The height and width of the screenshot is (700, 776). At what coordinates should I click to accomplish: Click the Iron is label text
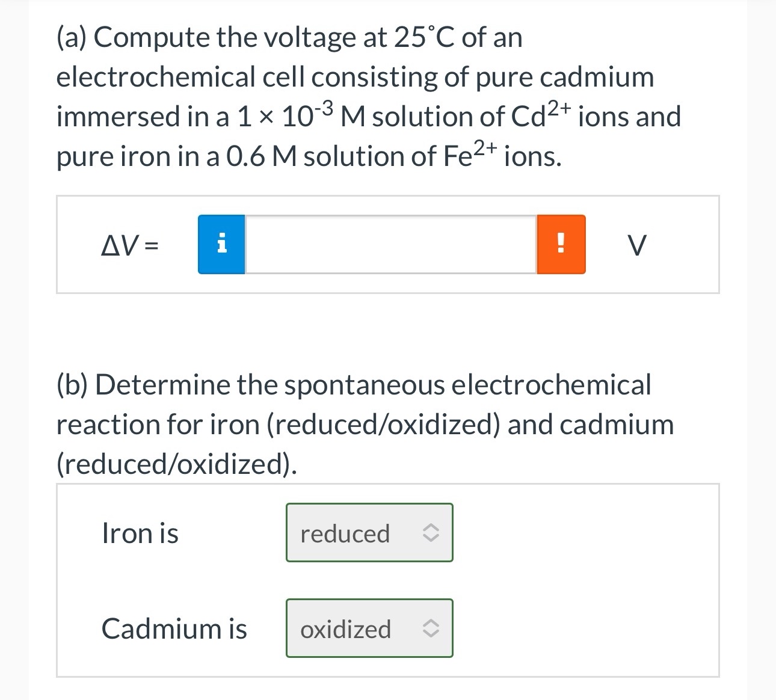click(140, 533)
